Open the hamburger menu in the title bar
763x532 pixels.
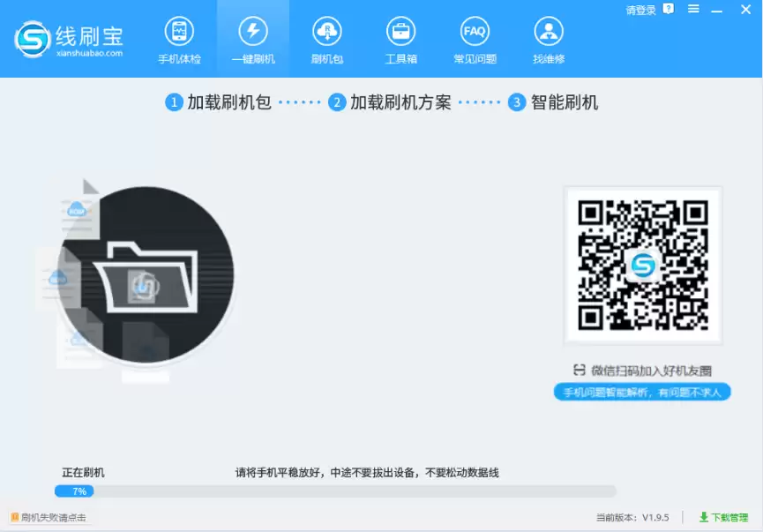[x=692, y=9]
